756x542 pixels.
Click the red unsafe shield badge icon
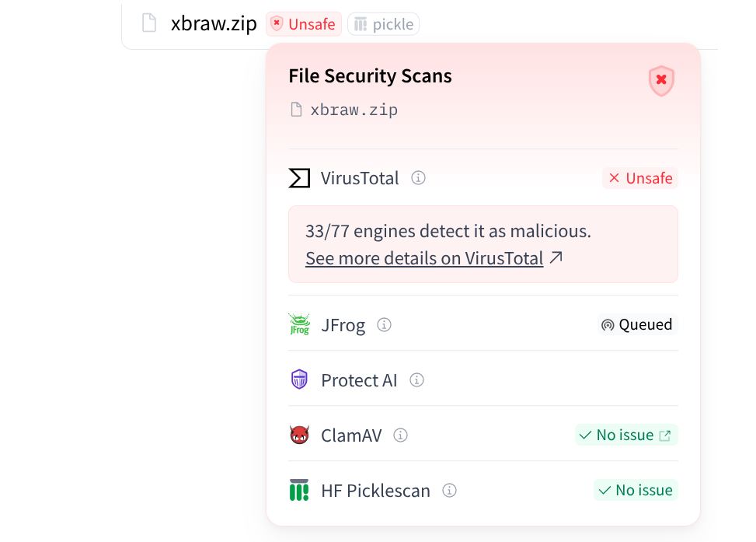(x=660, y=80)
